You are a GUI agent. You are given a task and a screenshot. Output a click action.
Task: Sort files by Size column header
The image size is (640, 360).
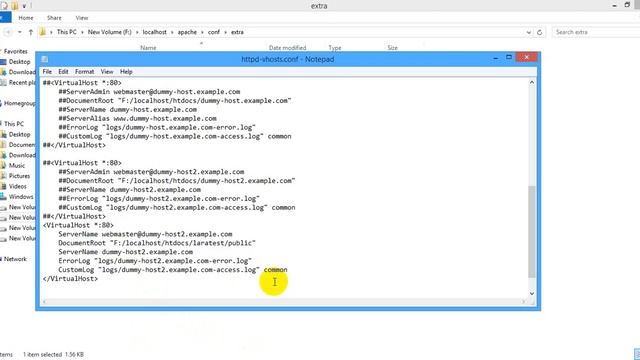(x=392, y=48)
